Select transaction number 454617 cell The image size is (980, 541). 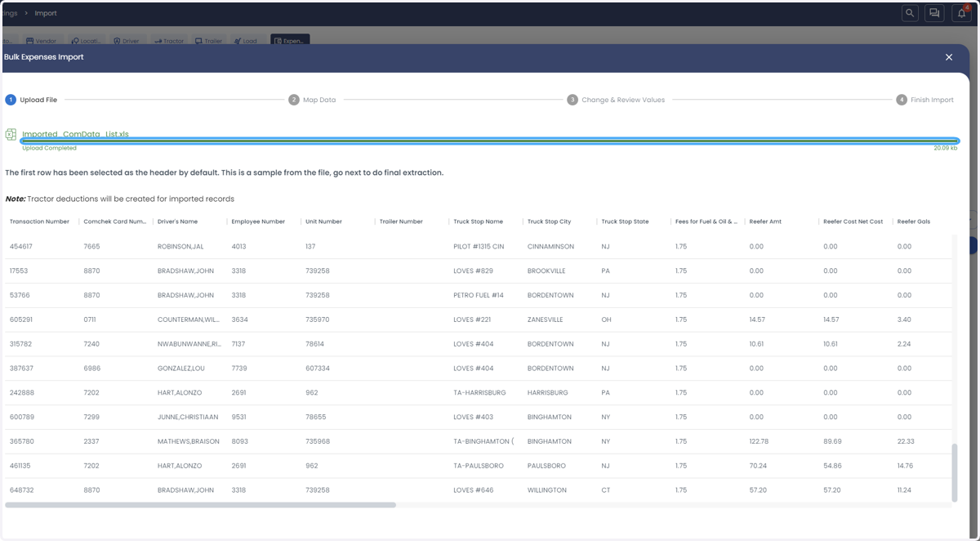pyautogui.click(x=21, y=246)
